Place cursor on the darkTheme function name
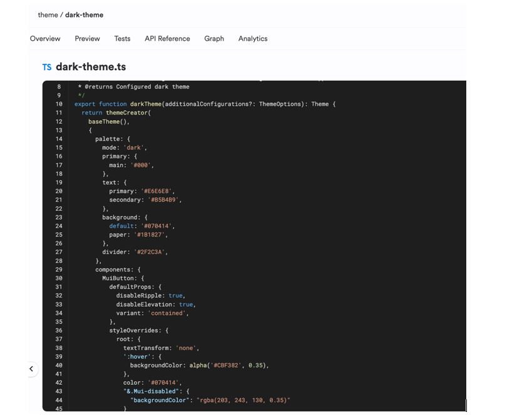Screen dimensions: 532x415 (x=145, y=104)
